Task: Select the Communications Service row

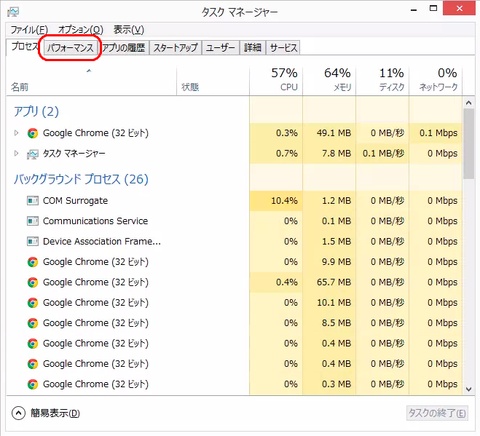Action: pyautogui.click(x=234, y=221)
